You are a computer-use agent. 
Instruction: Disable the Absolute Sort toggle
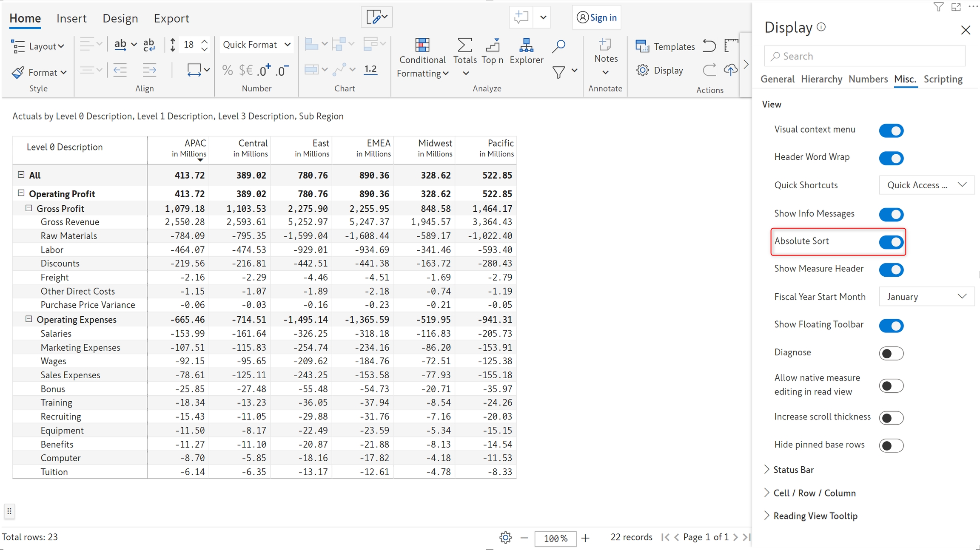891,242
